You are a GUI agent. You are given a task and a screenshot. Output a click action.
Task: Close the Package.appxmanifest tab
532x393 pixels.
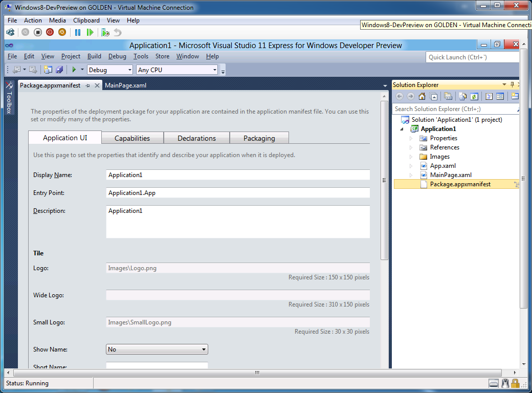[97, 85]
